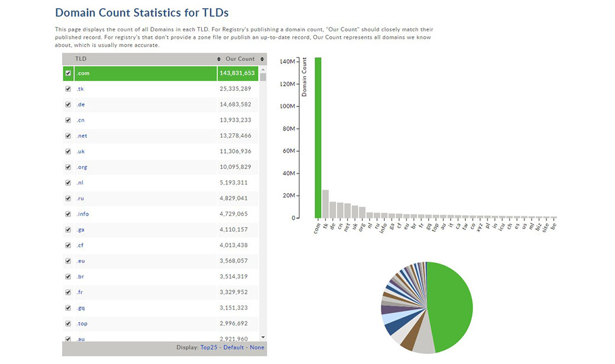Click the table's vertical scrollbar thumb
615x364 pixels.
[x=263, y=77]
